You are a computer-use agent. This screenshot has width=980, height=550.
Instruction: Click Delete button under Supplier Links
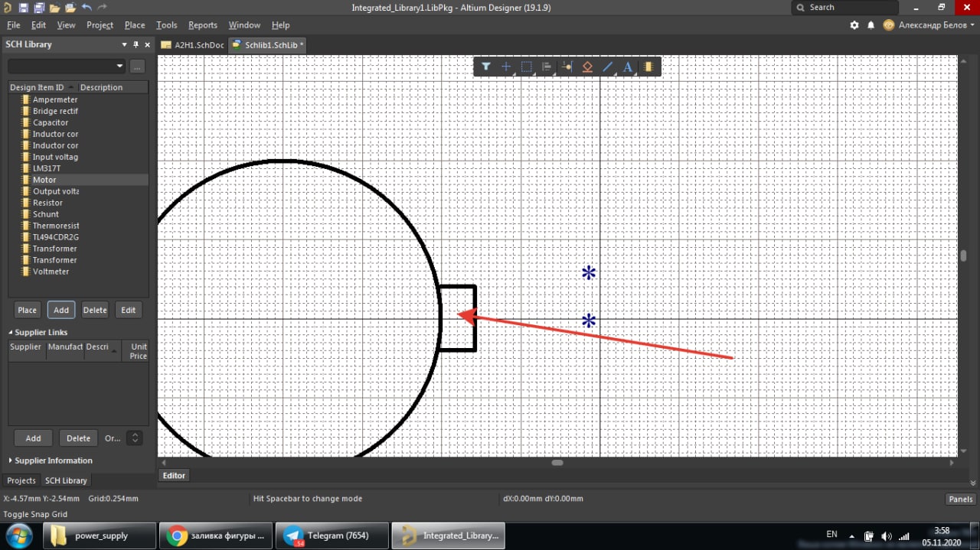click(78, 438)
